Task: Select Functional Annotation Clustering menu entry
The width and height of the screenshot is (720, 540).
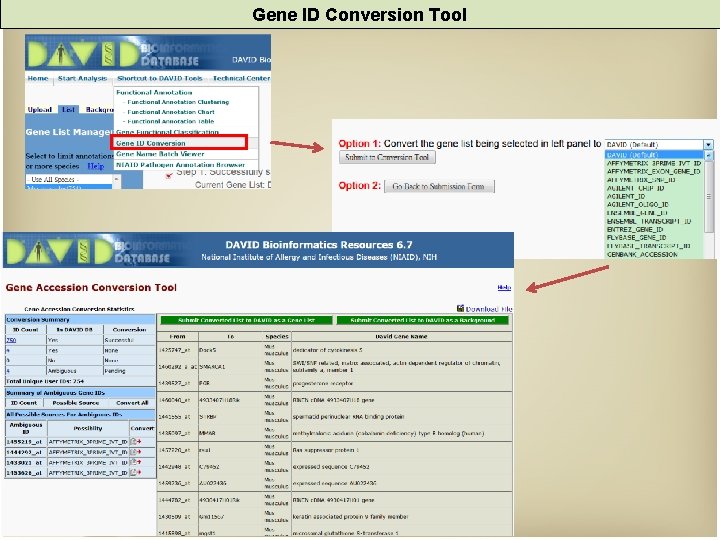Action: point(178,102)
